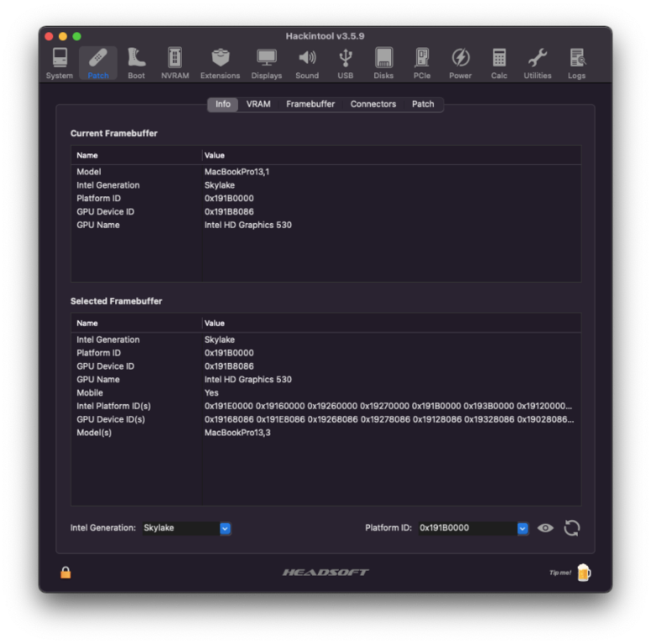Open the NVRAM section
Screen dimensions: 651x644
point(174,63)
